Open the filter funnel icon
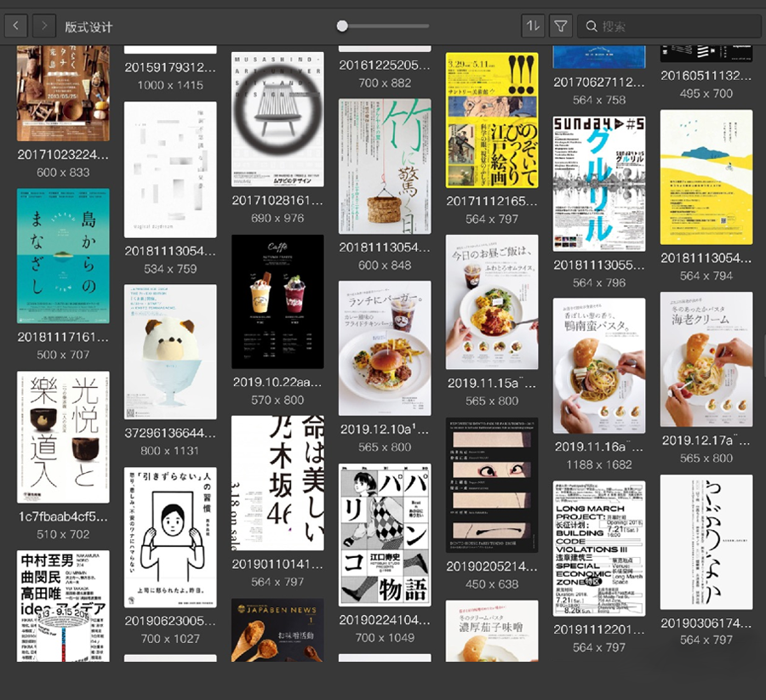This screenshot has width=766, height=700. coord(561,26)
